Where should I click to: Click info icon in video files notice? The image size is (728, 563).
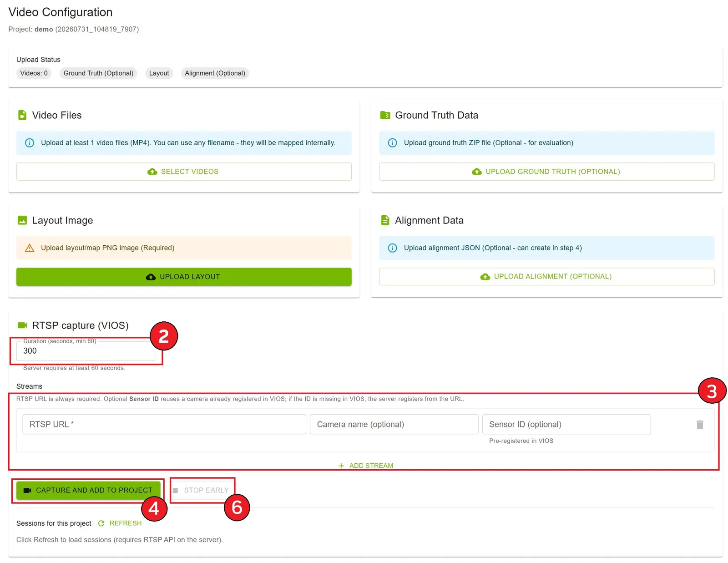click(x=30, y=143)
